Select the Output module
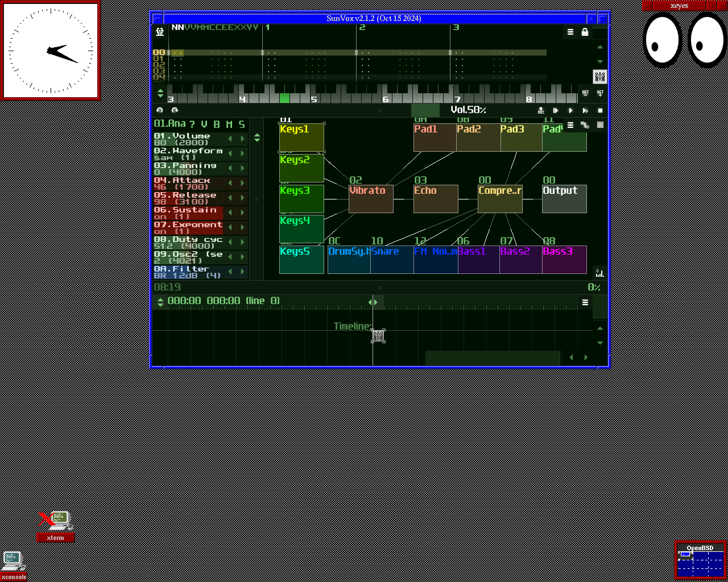 pos(564,199)
